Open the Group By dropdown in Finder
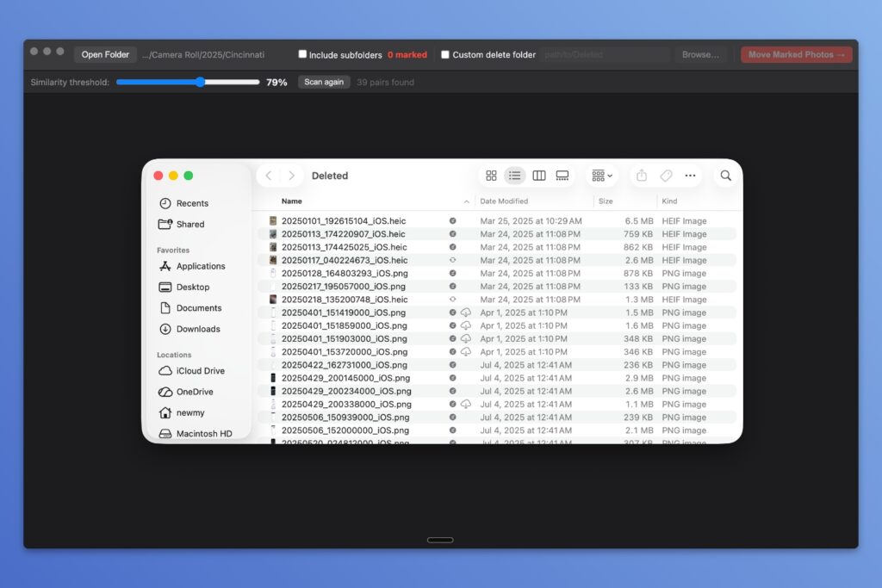Viewport: 882px width, 588px height. [x=602, y=176]
